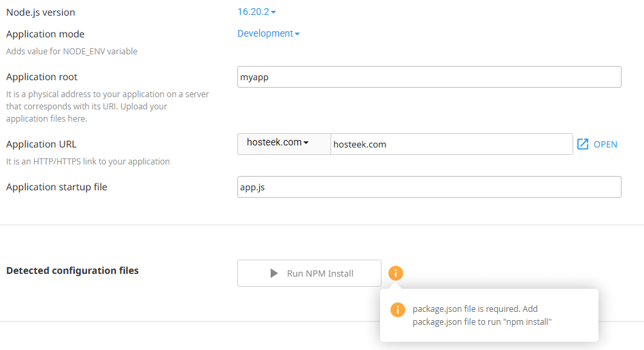Screen dimensions: 644x350
Task: Expand the hosteek.com domain selector
Action: tap(284, 144)
